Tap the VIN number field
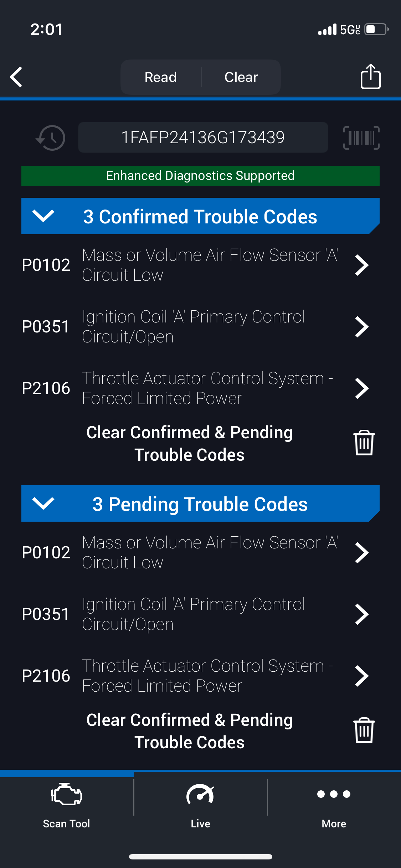Screen dimensions: 401x868 (x=203, y=138)
